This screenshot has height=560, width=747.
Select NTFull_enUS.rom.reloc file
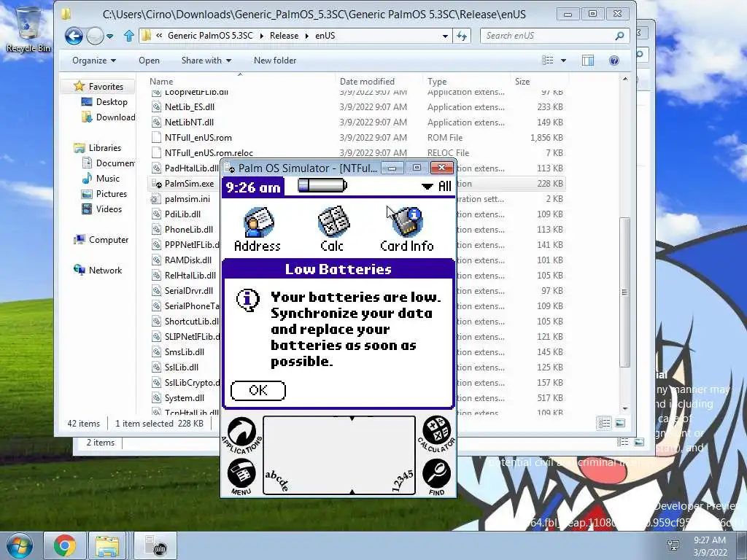click(357, 153)
